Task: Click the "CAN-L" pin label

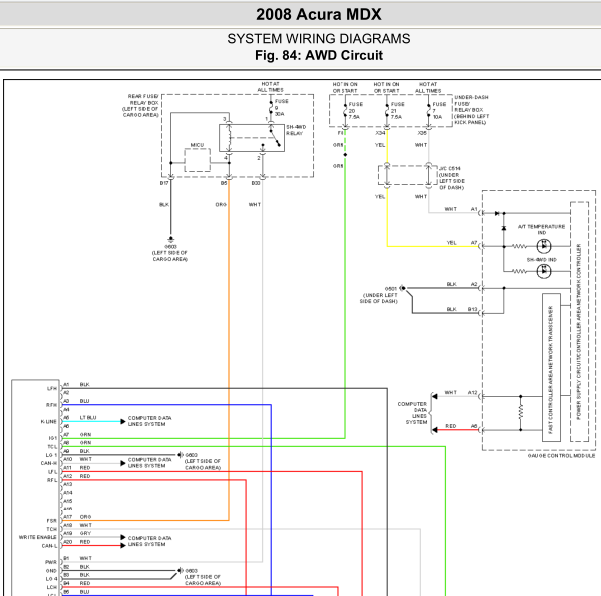Action: pos(49,546)
